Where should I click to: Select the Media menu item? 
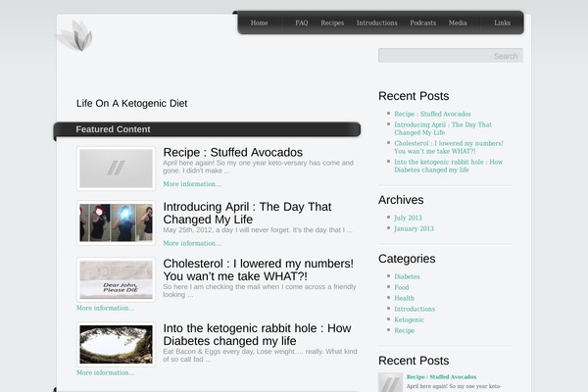[458, 23]
